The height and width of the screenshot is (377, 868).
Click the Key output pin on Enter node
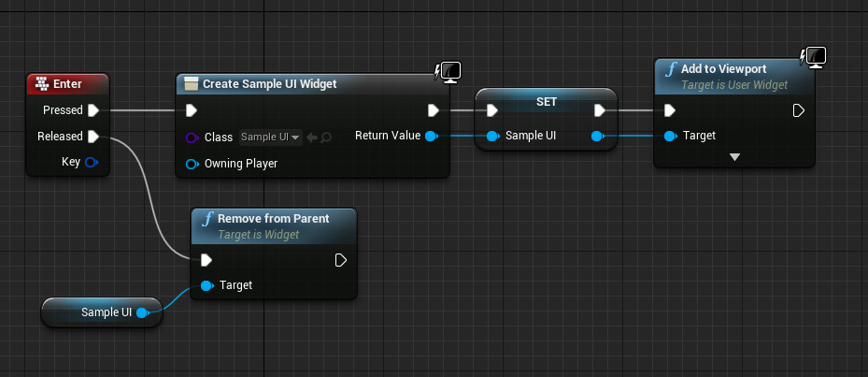point(92,162)
